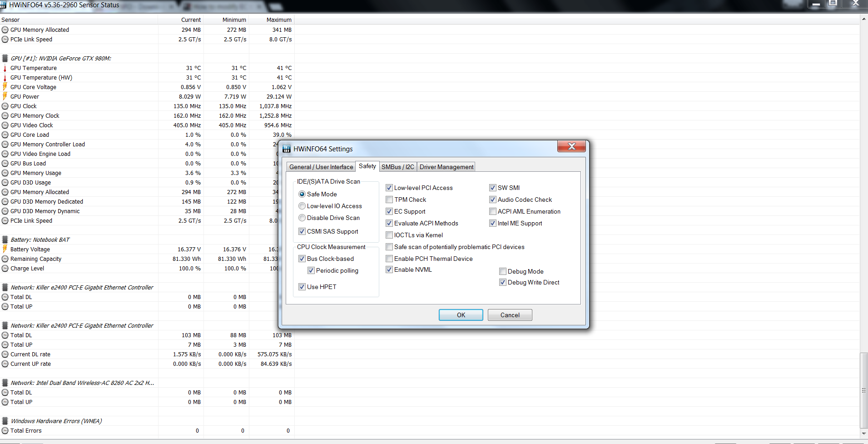Viewport: 868px width, 444px height.
Task: Toggle Evaluate ACPI Methods checkbox
Action: point(389,223)
